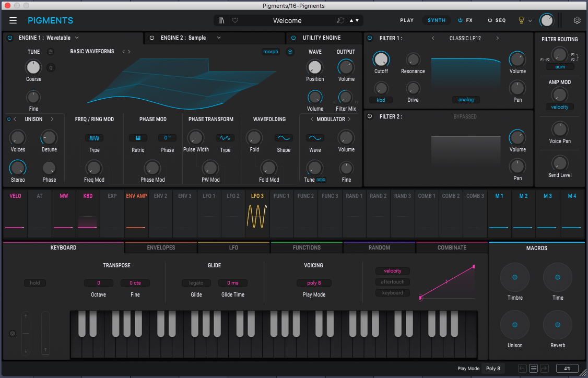Open settings gear in top right
588x378 pixels.
(577, 20)
